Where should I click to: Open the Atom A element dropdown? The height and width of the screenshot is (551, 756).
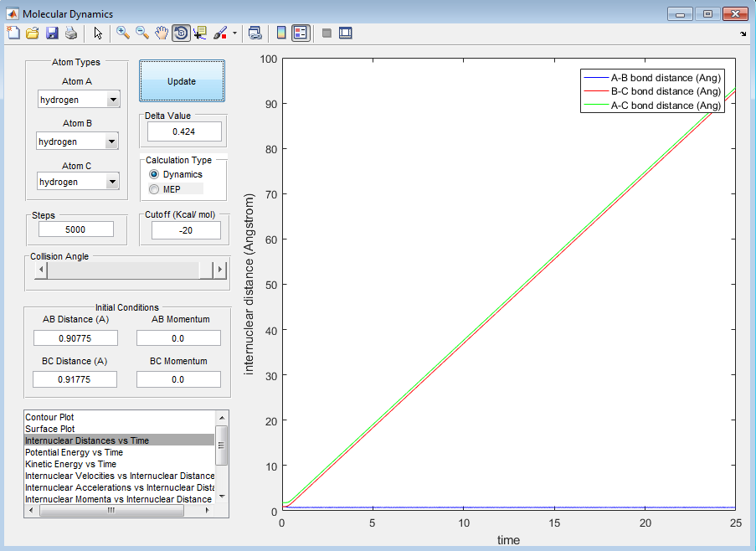tap(112, 100)
